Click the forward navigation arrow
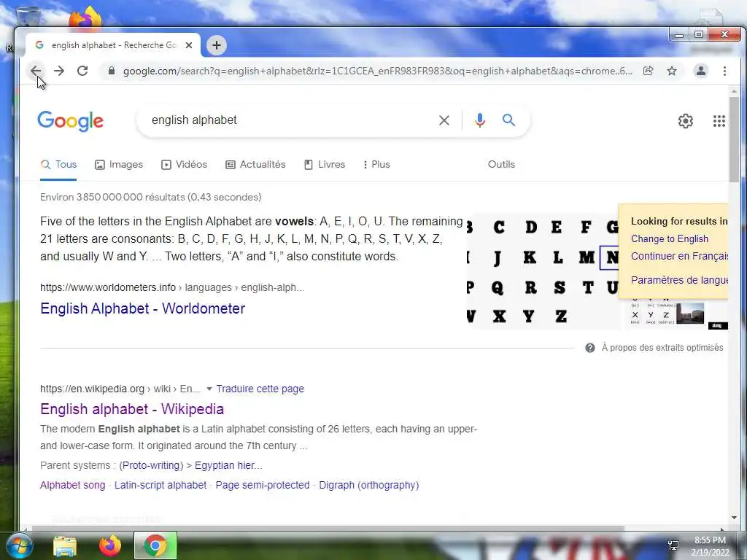747x560 pixels. click(x=59, y=71)
